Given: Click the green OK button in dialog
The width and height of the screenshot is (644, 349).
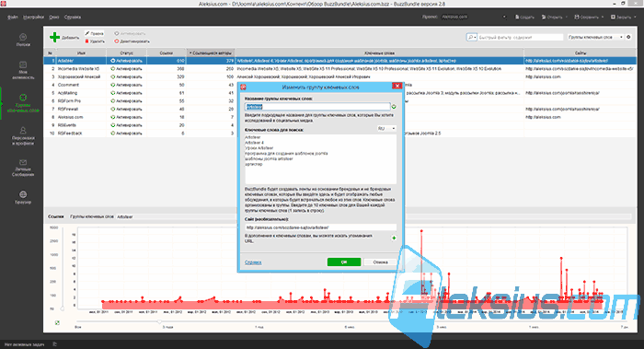Looking at the screenshot, I should coord(344,262).
